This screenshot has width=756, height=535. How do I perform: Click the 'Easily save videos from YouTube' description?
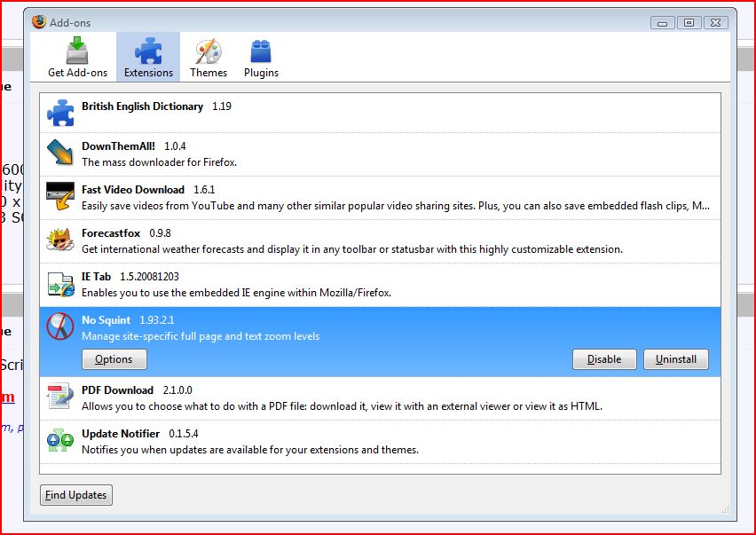[396, 206]
